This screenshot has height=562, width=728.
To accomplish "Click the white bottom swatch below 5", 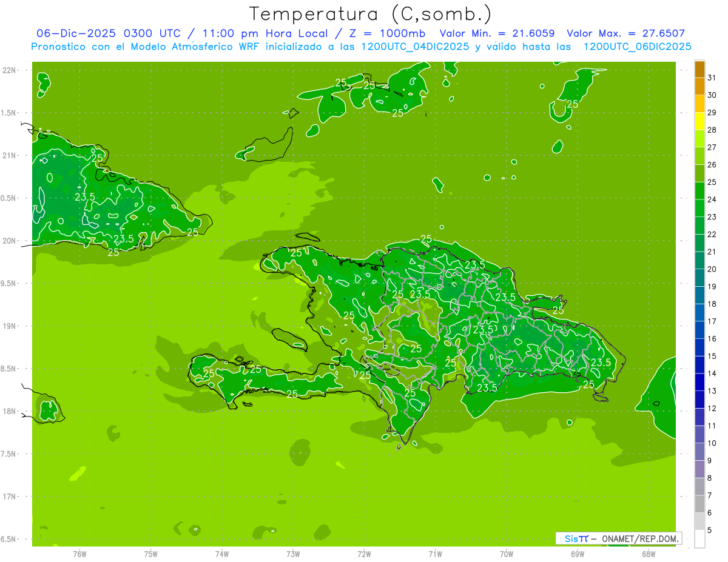I will pyautogui.click(x=699, y=539).
